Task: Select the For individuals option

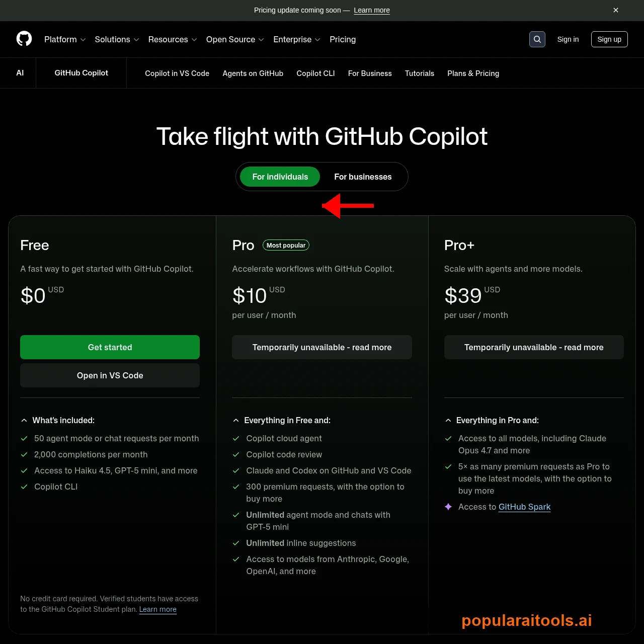Action: pyautogui.click(x=280, y=177)
